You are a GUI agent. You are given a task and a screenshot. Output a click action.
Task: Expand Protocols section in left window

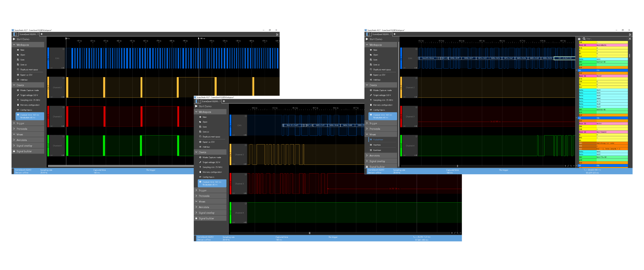coord(28,129)
